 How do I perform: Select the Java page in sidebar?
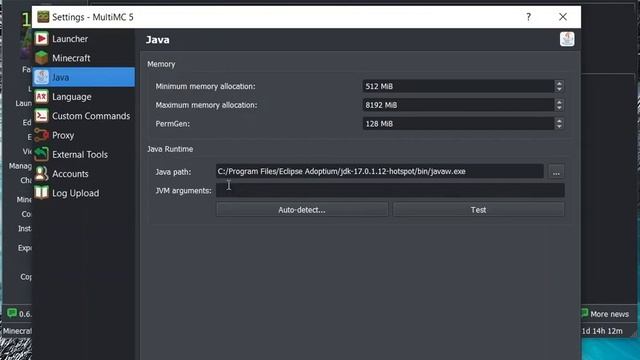(84, 77)
